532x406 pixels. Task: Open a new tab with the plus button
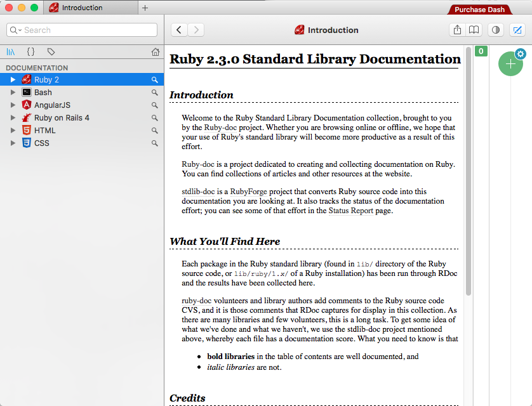coord(146,9)
